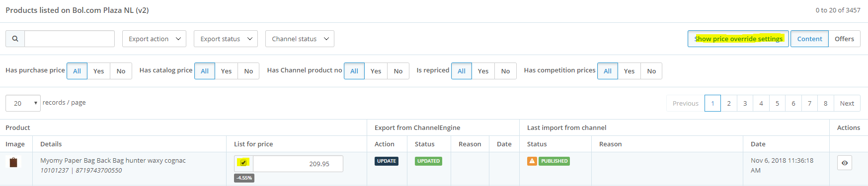Switch to the Offers tab
The height and width of the screenshot is (186, 868).
(844, 39)
